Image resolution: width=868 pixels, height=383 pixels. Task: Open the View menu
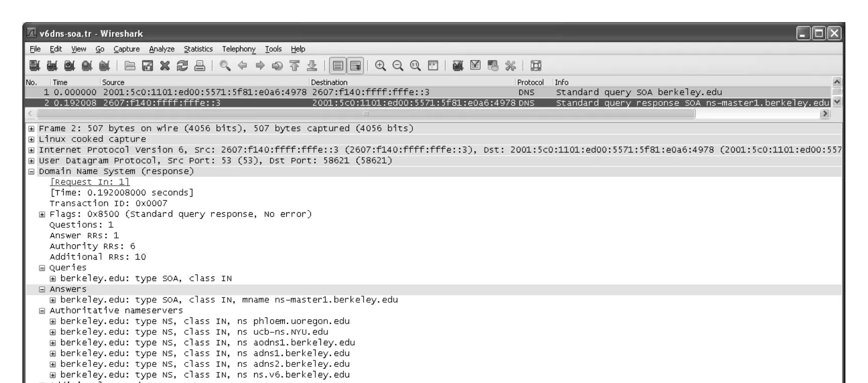(78, 49)
